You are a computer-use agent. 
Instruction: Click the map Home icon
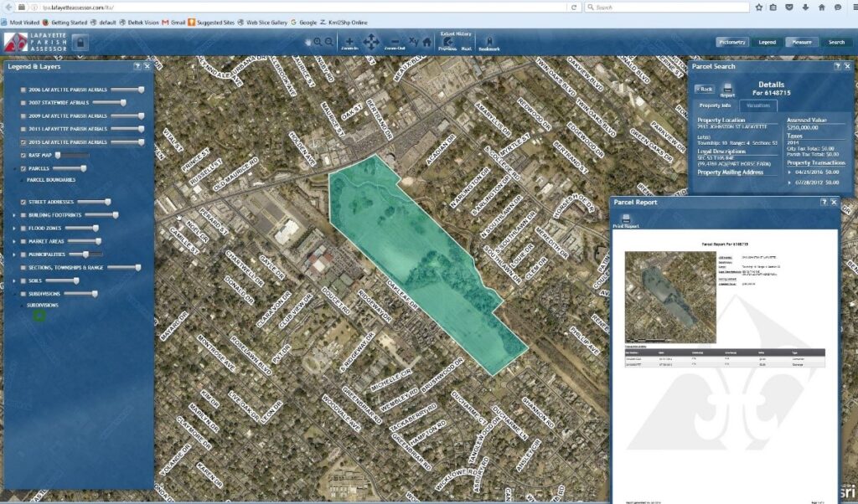coord(426,42)
